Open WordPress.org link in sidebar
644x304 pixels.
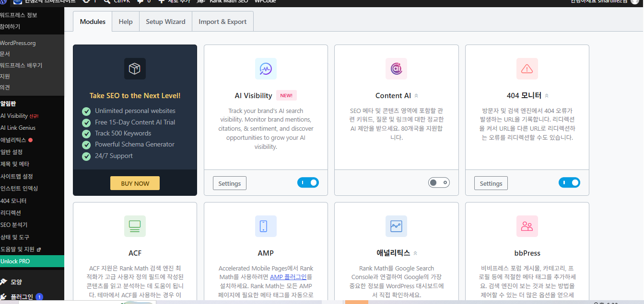(18, 43)
